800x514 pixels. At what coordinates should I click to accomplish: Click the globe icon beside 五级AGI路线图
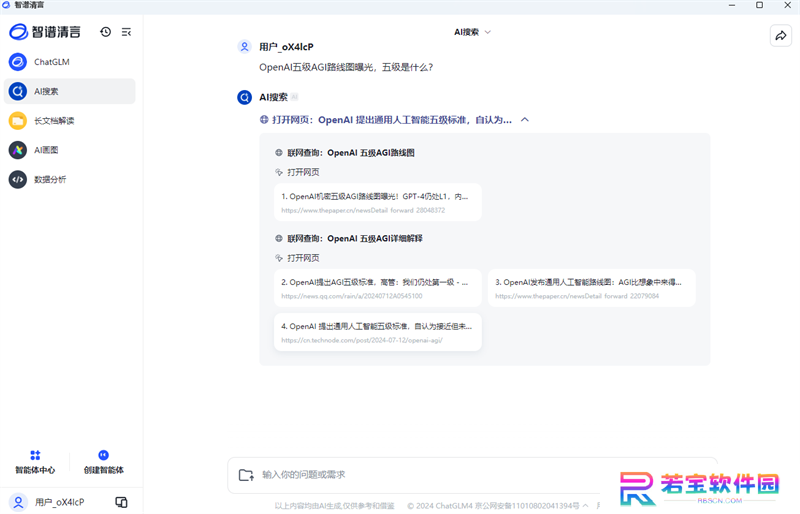point(279,153)
